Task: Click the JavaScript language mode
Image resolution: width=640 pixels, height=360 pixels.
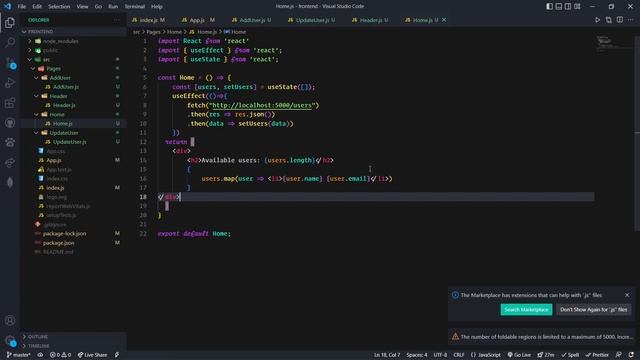Action: coord(486,355)
